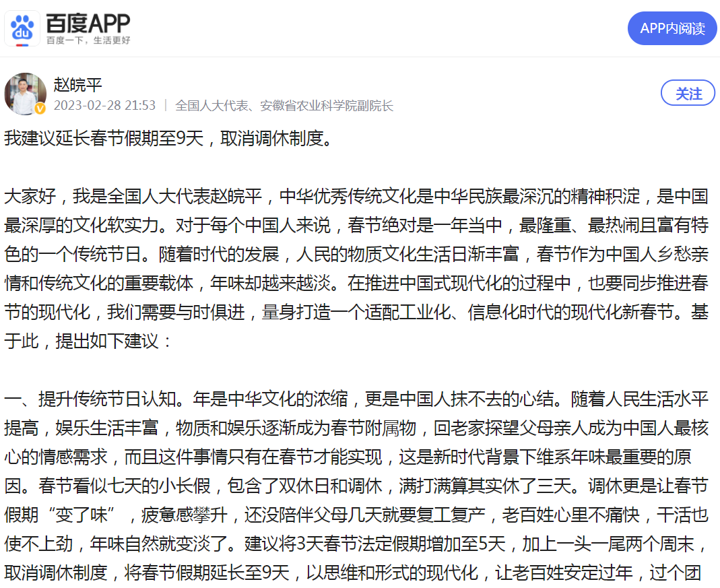
Task: Click the line starting with 最深厚的文化软实力
Action: (x=356, y=226)
